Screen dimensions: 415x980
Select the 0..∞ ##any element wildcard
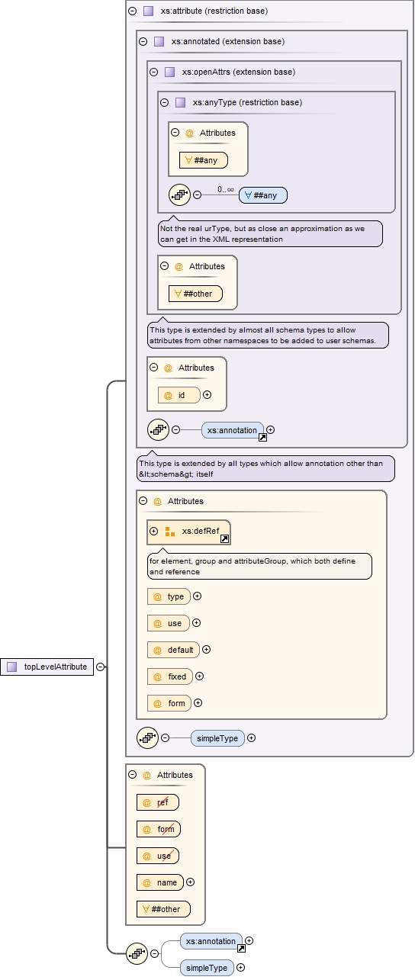(x=263, y=195)
